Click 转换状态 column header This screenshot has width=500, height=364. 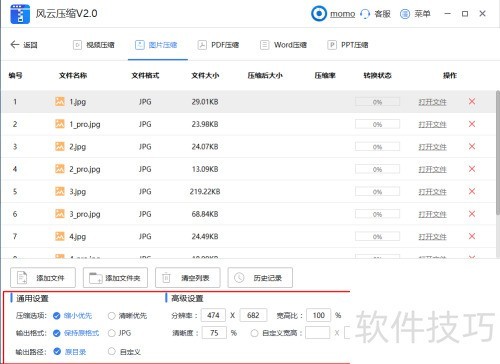coord(377,76)
